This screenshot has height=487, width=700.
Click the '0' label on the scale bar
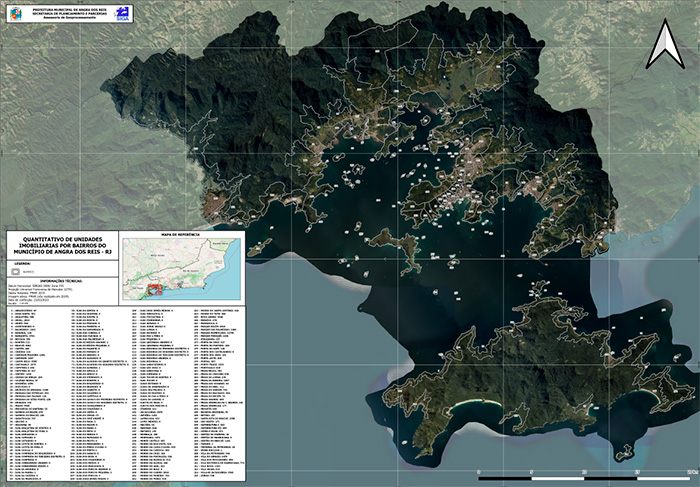tap(479, 472)
